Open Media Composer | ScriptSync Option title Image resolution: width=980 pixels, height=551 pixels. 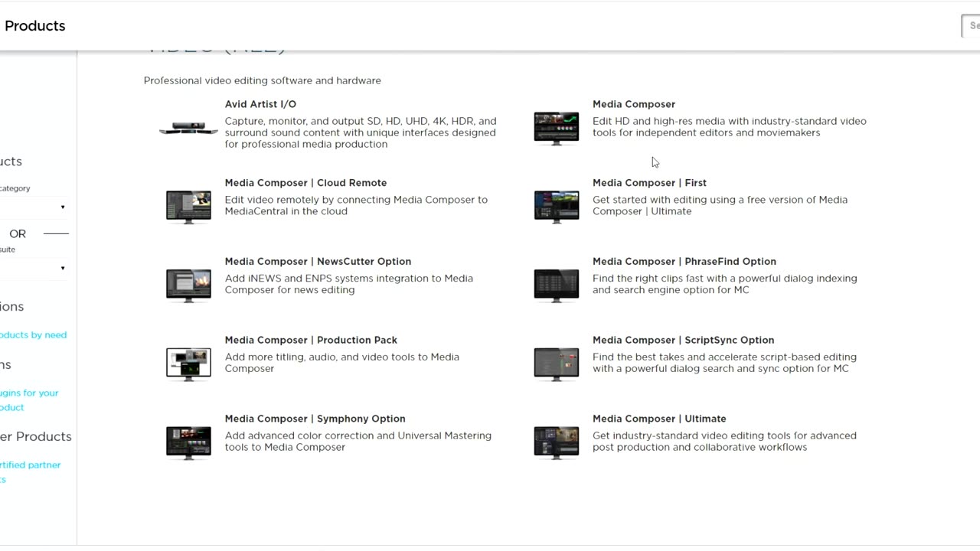point(683,340)
